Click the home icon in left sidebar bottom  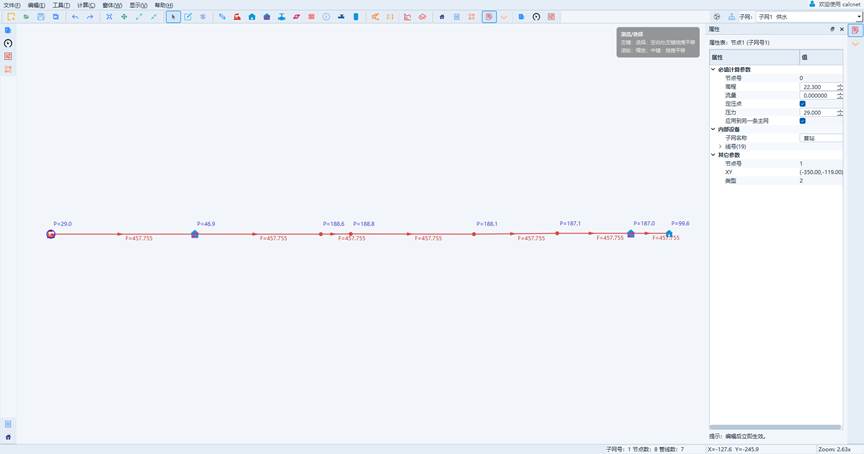tap(9, 437)
